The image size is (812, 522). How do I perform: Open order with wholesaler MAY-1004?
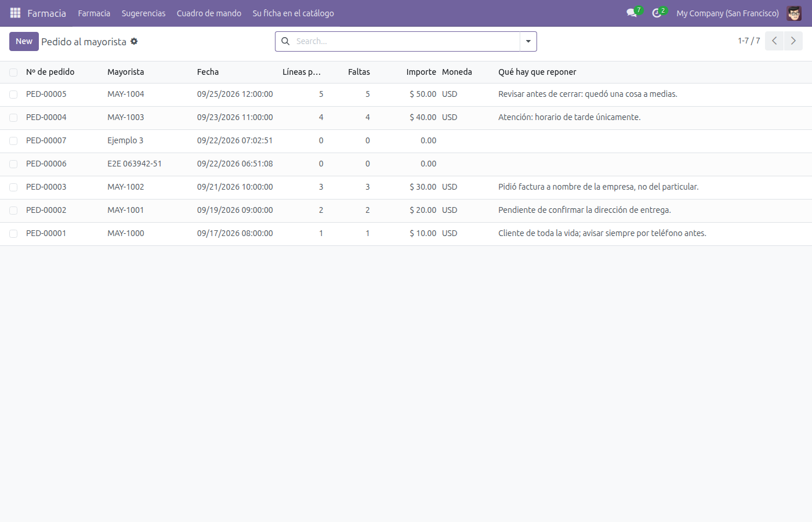tap(126, 94)
